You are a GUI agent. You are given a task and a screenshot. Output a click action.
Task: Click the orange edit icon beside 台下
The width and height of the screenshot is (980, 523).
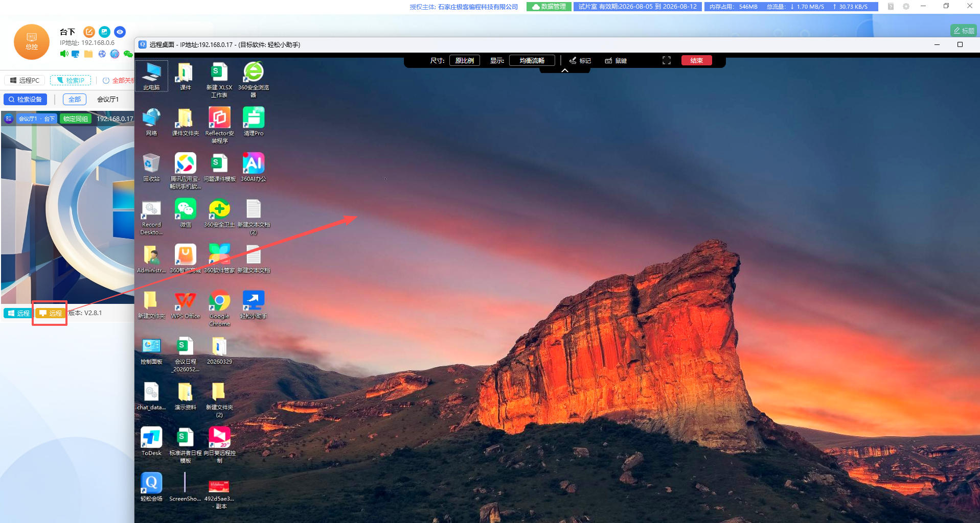point(89,32)
